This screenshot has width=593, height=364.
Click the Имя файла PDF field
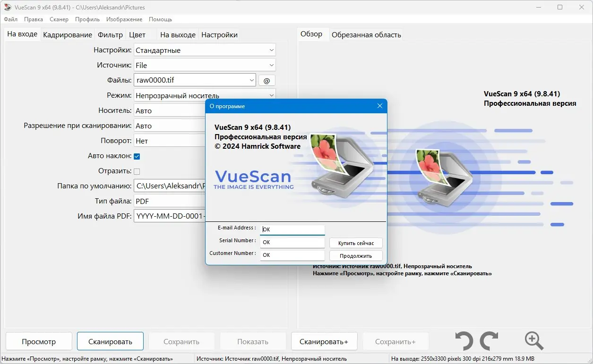(169, 216)
